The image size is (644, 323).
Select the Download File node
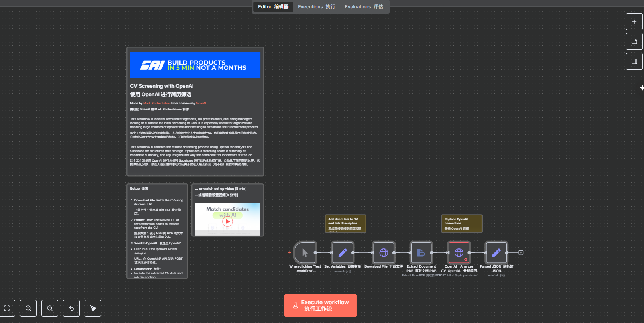383,252
